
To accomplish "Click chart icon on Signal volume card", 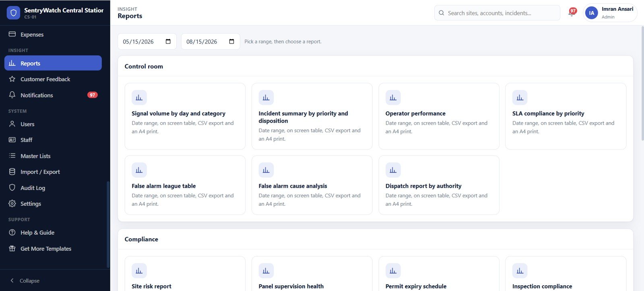I will click(139, 98).
